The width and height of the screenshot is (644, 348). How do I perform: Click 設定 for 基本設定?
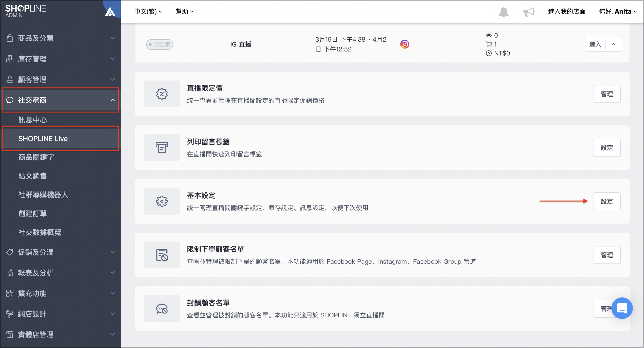click(x=607, y=201)
